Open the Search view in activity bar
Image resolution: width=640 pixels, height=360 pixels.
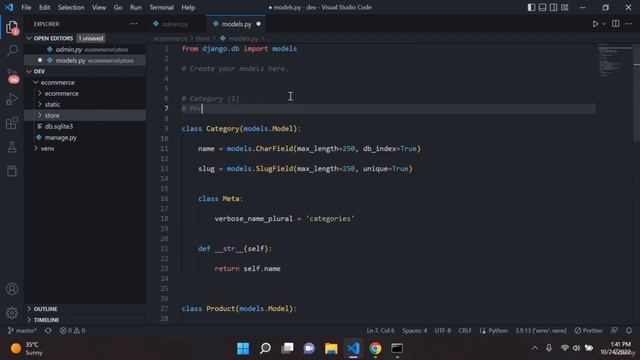click(12, 51)
